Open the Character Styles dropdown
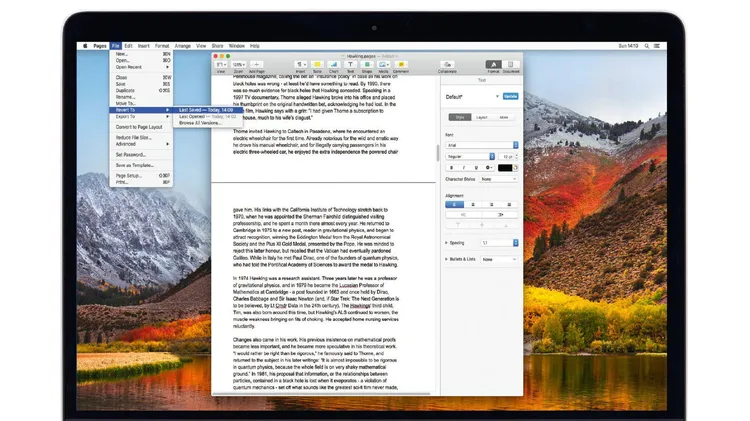This screenshot has height=421, width=750. [500, 179]
